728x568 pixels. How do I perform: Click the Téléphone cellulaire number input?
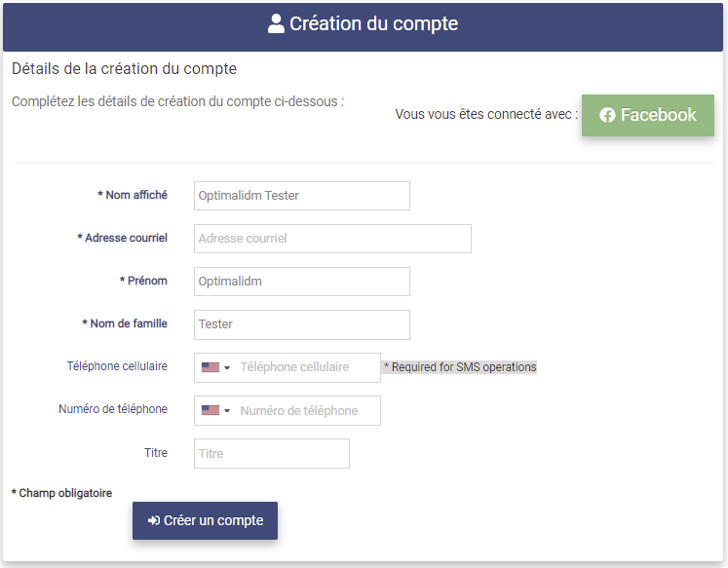click(x=307, y=367)
